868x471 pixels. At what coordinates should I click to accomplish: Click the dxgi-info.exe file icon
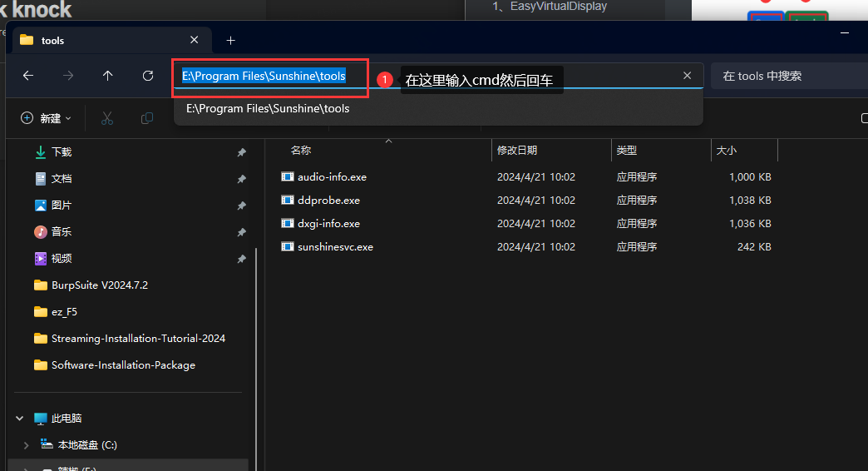[288, 223]
